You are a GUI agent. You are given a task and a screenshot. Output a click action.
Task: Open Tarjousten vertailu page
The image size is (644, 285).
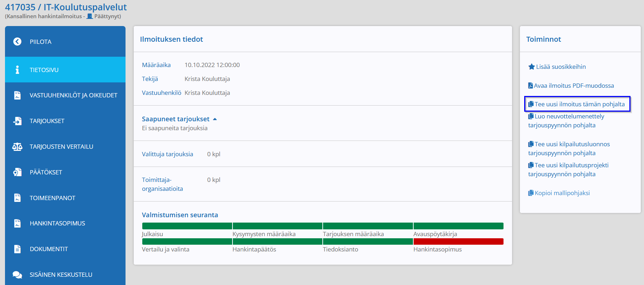[x=65, y=147]
